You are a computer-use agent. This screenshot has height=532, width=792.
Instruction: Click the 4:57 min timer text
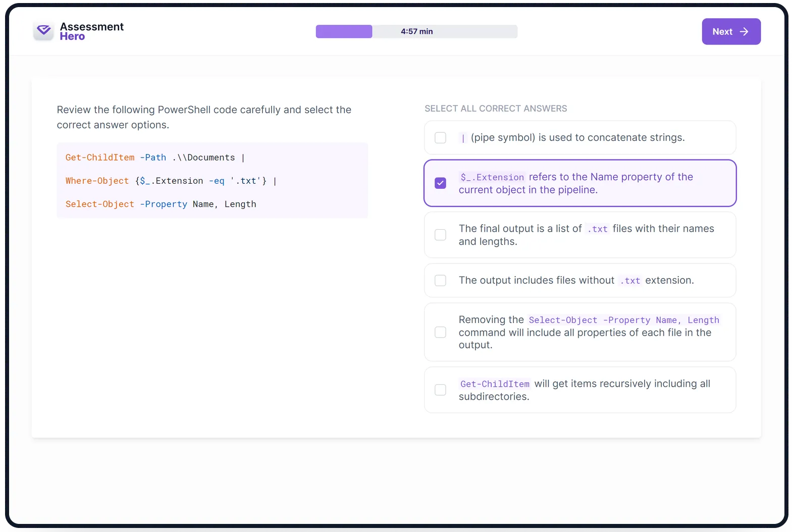(416, 31)
